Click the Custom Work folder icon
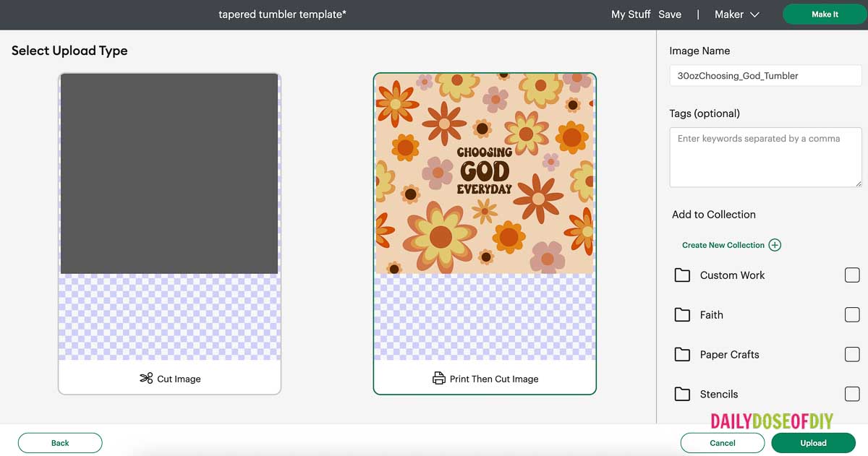The height and width of the screenshot is (456, 868). click(x=682, y=275)
